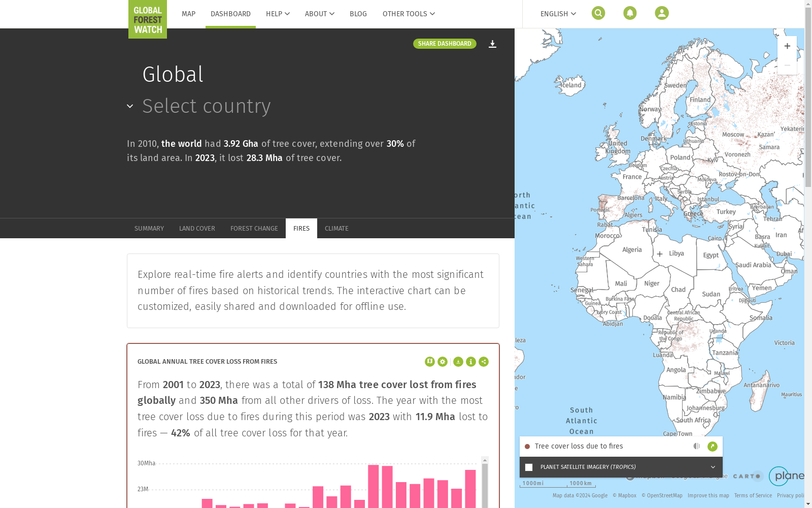Open the search magnifier icon
Image resolution: width=812 pixels, height=508 pixels.
click(x=598, y=13)
